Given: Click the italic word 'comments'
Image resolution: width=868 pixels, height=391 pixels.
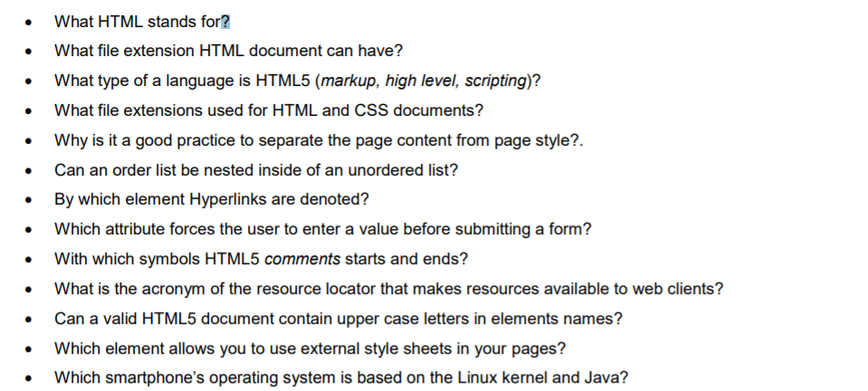Looking at the screenshot, I should (x=302, y=259).
